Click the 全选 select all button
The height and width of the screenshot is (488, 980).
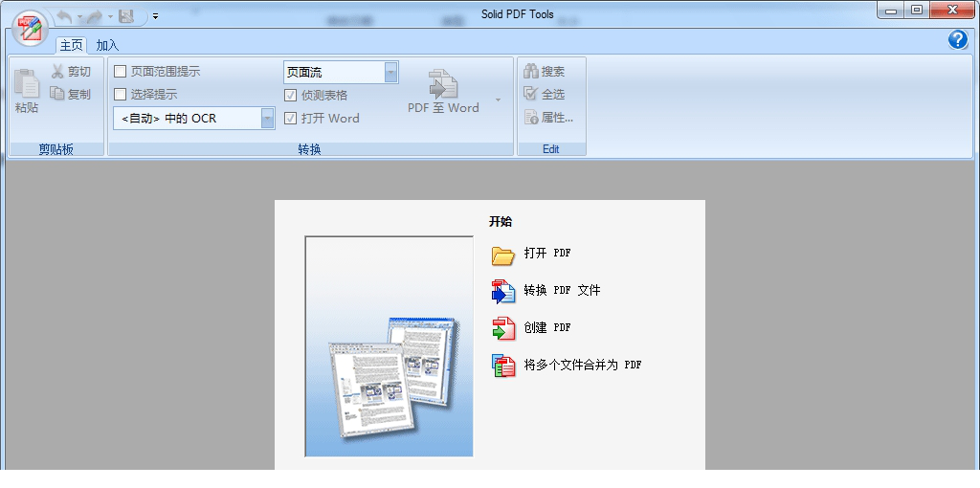545,94
